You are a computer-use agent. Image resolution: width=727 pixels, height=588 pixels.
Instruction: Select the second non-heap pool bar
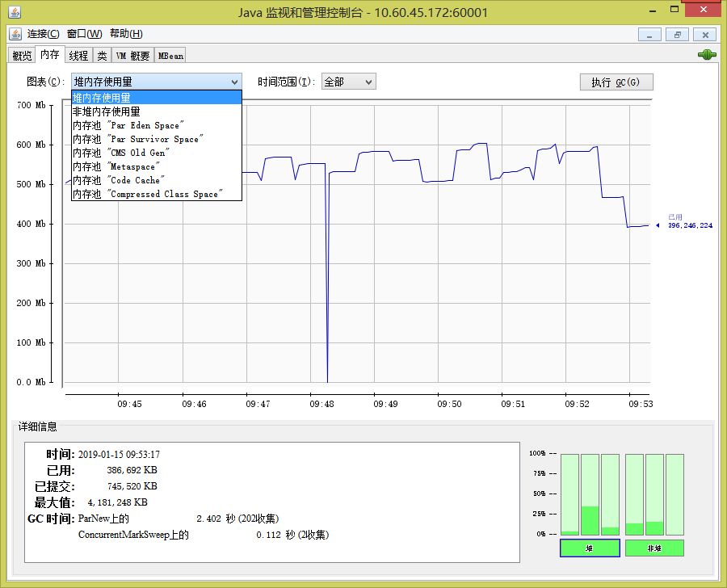coord(654,494)
